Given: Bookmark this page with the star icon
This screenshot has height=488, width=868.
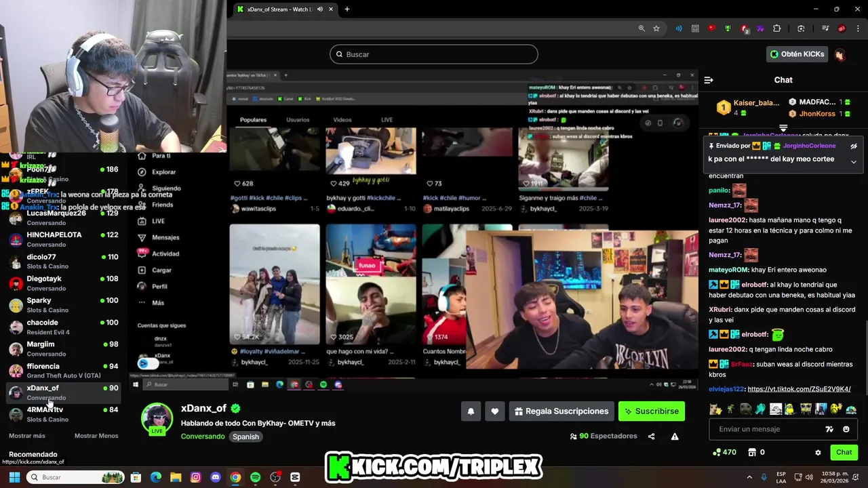Looking at the screenshot, I should pos(656,28).
